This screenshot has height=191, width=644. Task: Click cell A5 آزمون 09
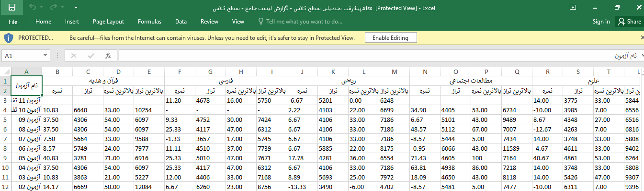(27, 120)
